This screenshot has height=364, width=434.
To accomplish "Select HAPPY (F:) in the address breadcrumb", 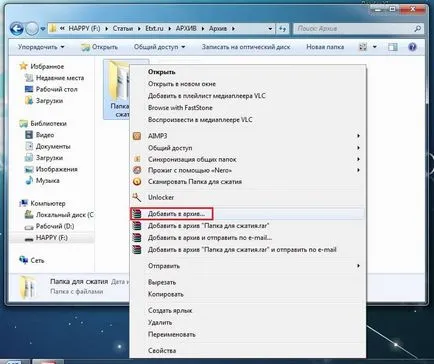I will [x=84, y=29].
